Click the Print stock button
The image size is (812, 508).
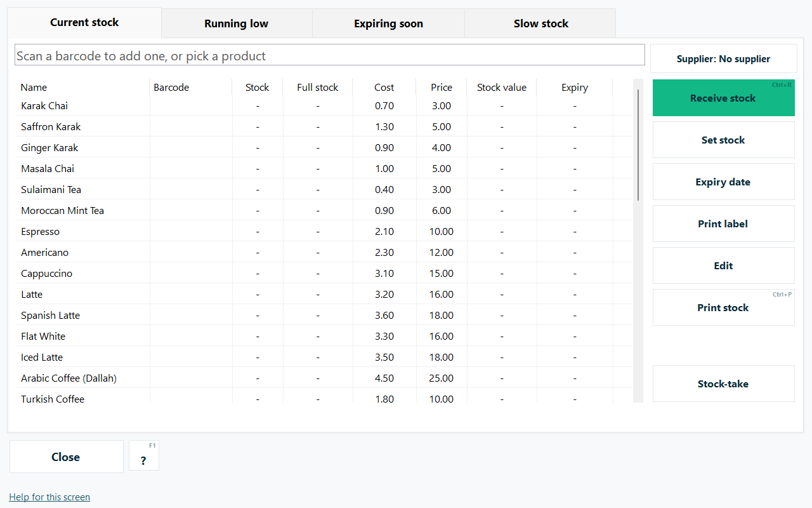[723, 307]
